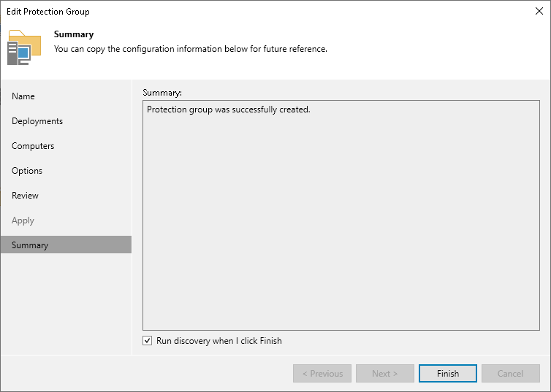Screen dimensions: 551x392
Task: Click the protection group folder icon
Action: 24,47
